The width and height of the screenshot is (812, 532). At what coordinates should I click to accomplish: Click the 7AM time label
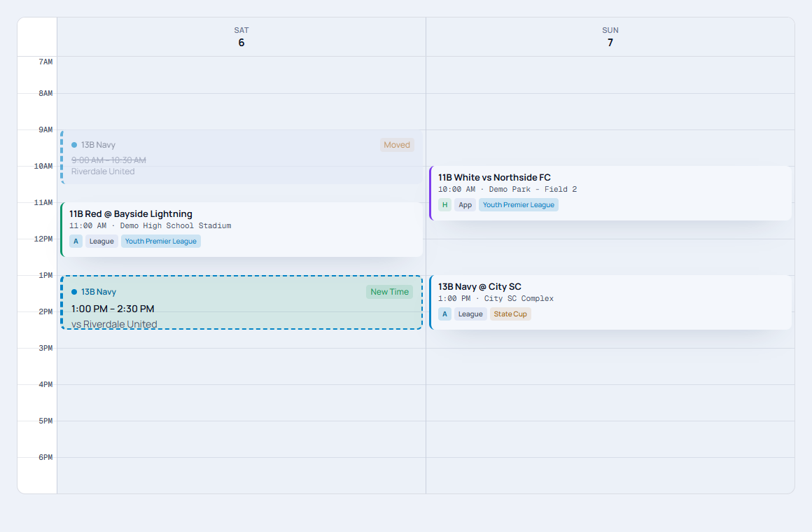(x=45, y=62)
